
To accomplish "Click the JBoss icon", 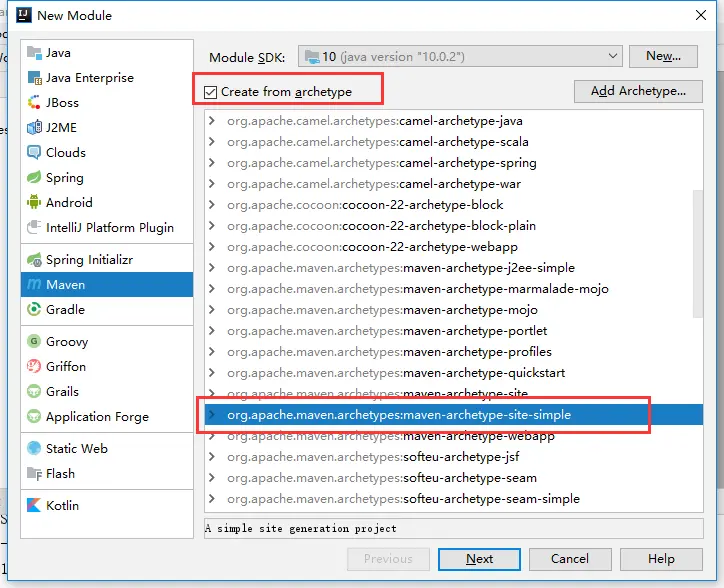I will (x=34, y=103).
